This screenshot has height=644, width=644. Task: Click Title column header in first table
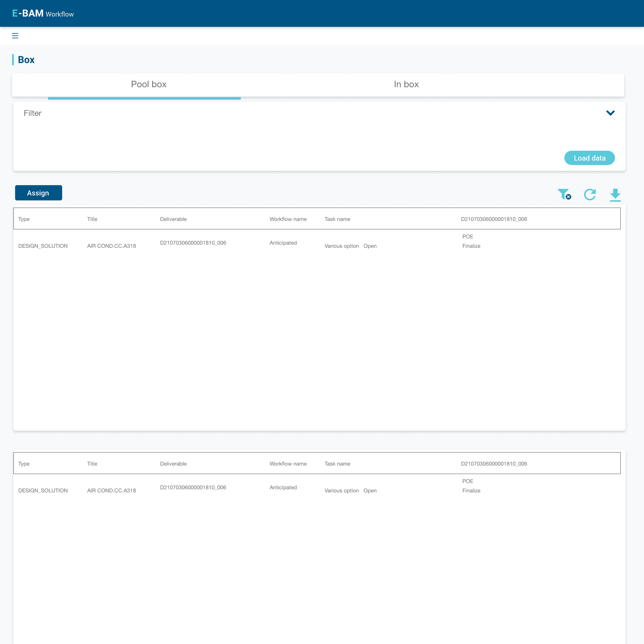[x=92, y=219]
